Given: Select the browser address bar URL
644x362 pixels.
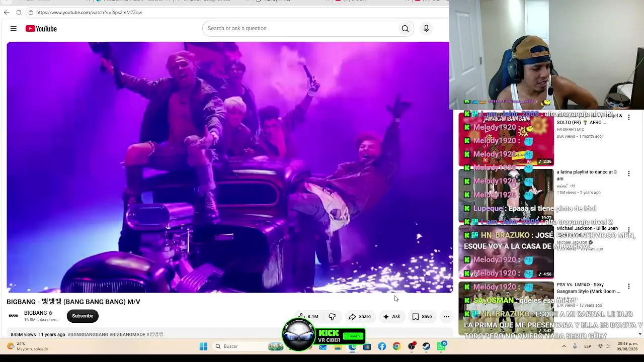Looking at the screenshot, I should (89, 13).
